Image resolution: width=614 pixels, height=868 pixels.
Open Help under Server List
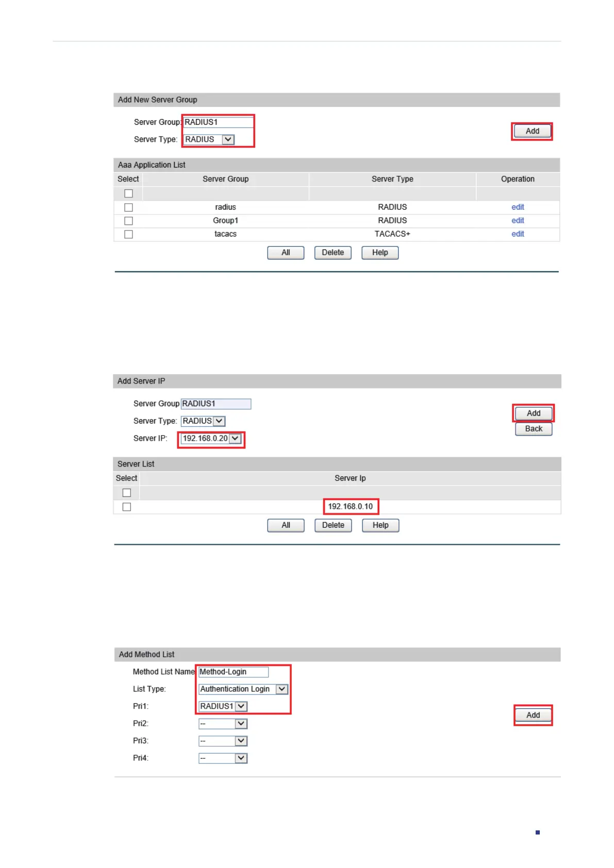[380, 525]
